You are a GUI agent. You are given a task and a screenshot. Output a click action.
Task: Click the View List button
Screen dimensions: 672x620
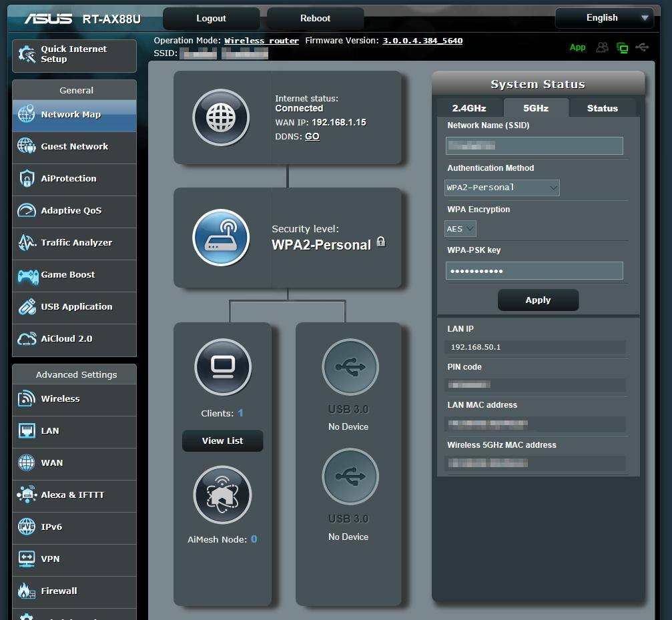pyautogui.click(x=222, y=440)
